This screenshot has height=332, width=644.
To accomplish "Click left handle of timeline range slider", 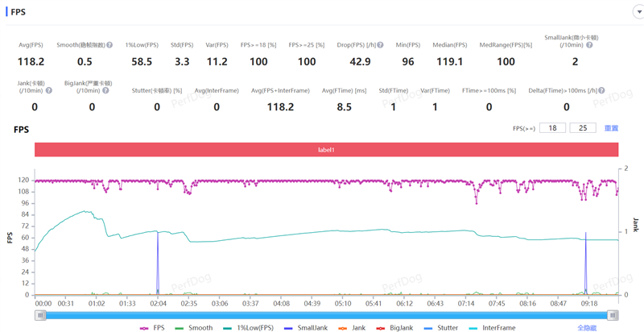I will pyautogui.click(x=40, y=315).
